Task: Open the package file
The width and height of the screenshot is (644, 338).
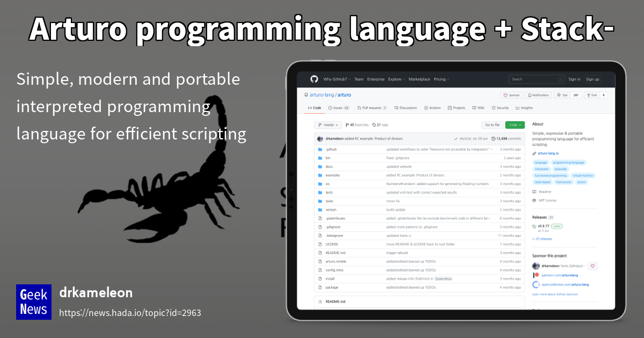Action: [x=332, y=287]
